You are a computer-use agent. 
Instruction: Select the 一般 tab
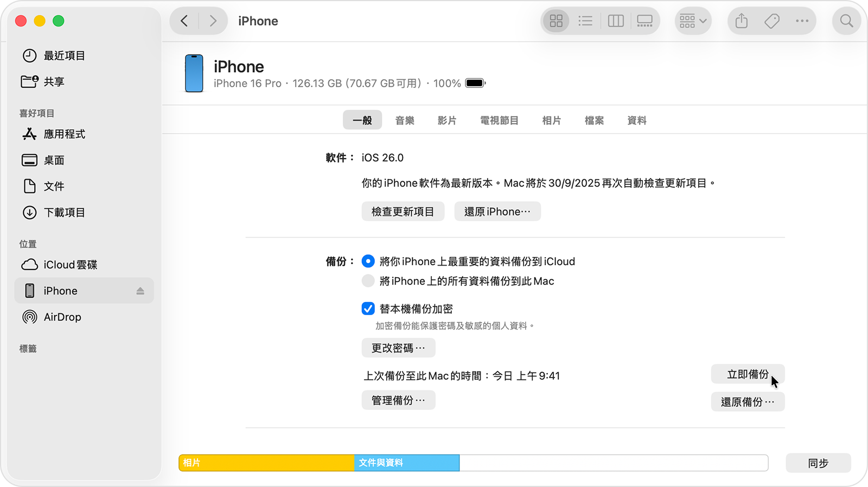tap(362, 120)
